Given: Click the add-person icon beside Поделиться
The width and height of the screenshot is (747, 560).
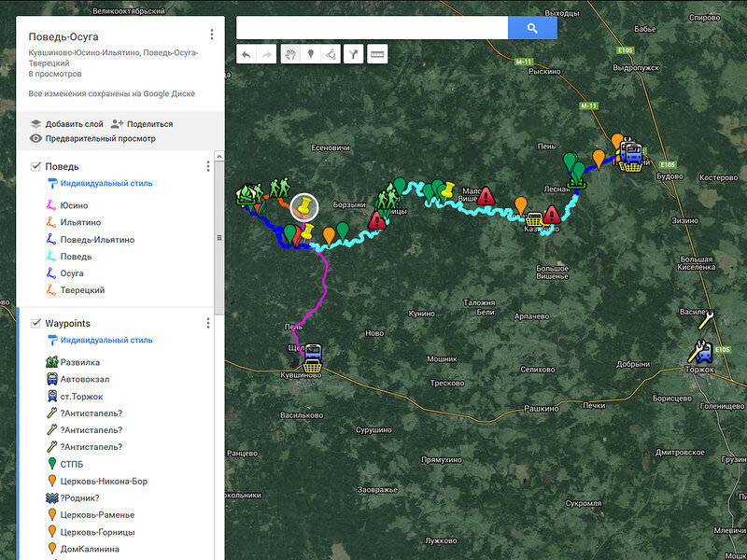Looking at the screenshot, I should coord(118,124).
